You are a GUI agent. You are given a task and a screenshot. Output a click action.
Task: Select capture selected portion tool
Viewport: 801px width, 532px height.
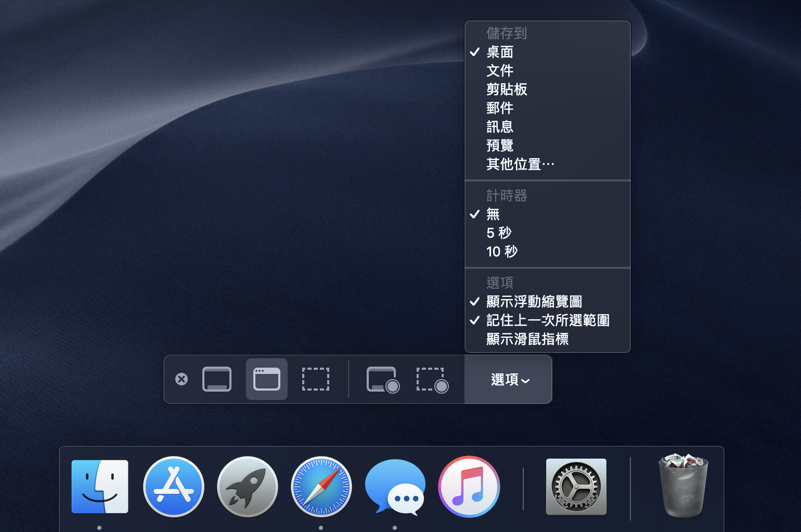[x=316, y=379]
